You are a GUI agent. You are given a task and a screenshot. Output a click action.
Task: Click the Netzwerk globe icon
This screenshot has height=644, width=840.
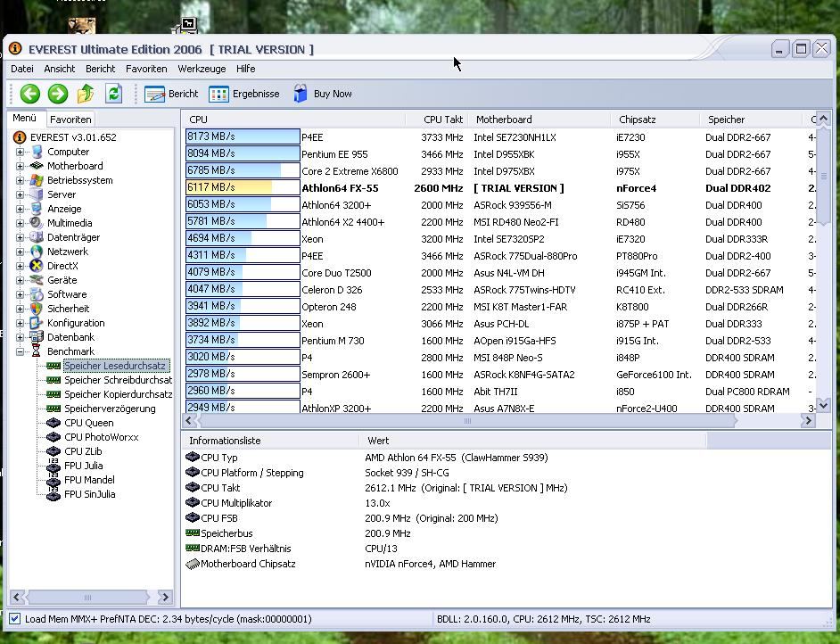(x=37, y=252)
